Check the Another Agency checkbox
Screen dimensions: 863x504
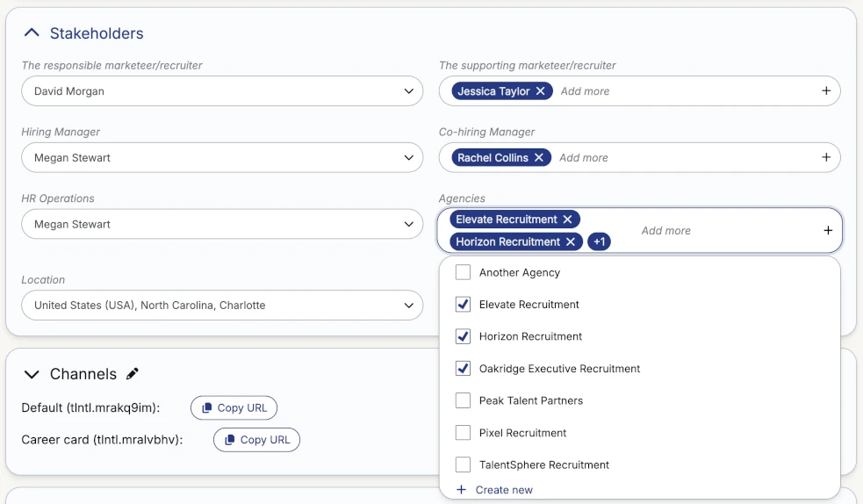(x=463, y=272)
